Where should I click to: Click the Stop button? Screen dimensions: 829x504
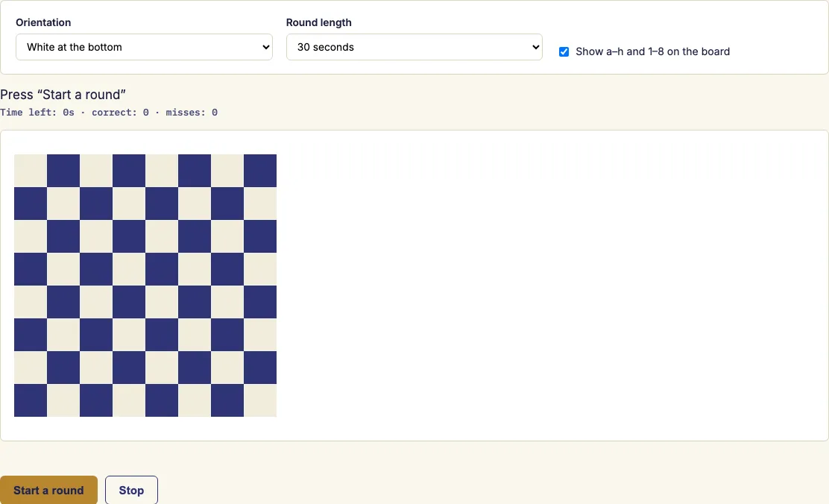(x=131, y=491)
